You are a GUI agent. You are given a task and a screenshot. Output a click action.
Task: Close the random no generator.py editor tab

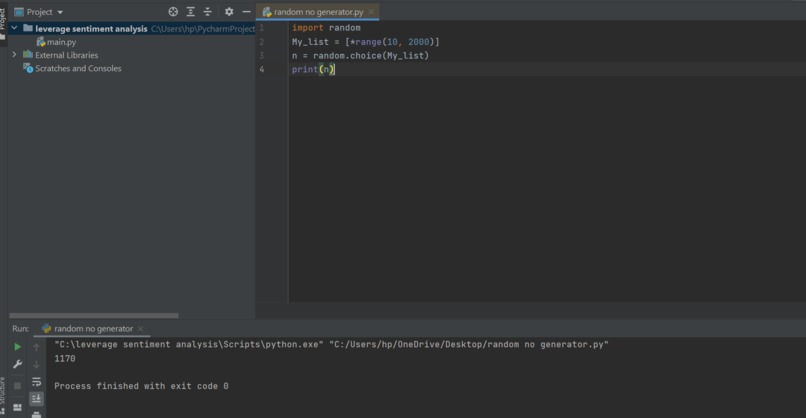tap(372, 12)
